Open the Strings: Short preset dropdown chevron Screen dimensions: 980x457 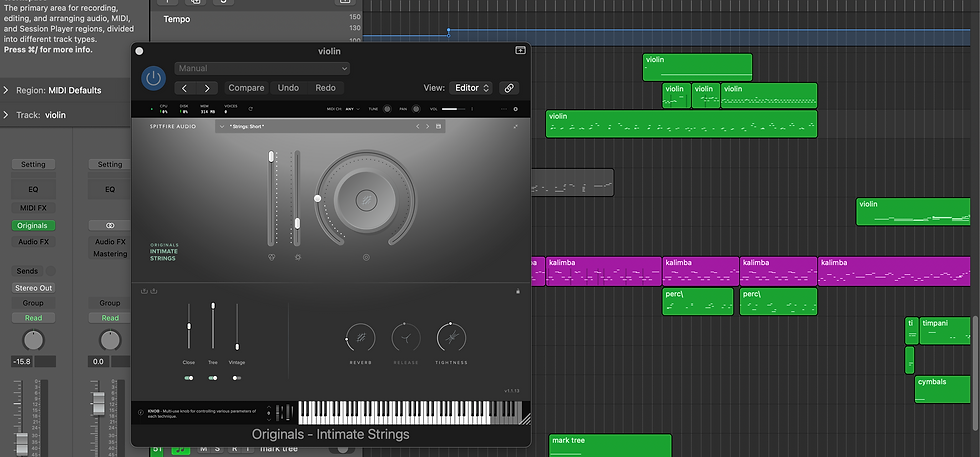pyautogui.click(x=221, y=126)
